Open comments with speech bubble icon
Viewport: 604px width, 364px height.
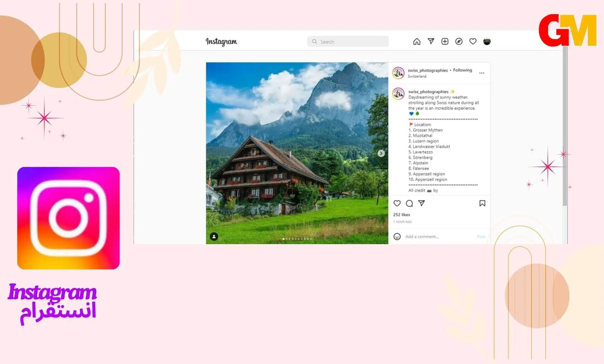409,203
